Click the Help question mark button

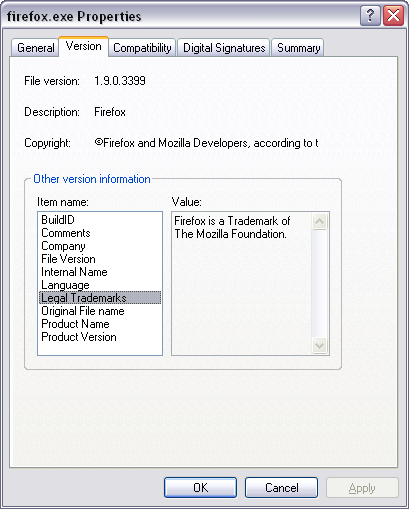coord(370,16)
